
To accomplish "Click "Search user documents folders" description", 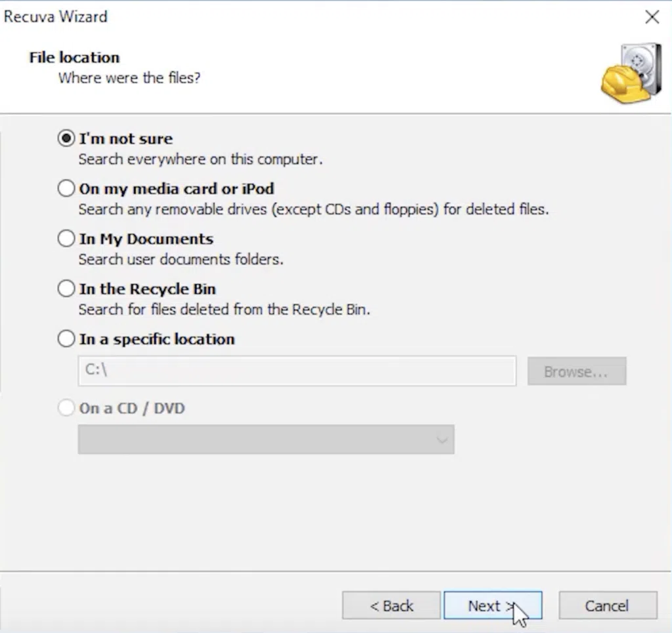I will (x=180, y=260).
